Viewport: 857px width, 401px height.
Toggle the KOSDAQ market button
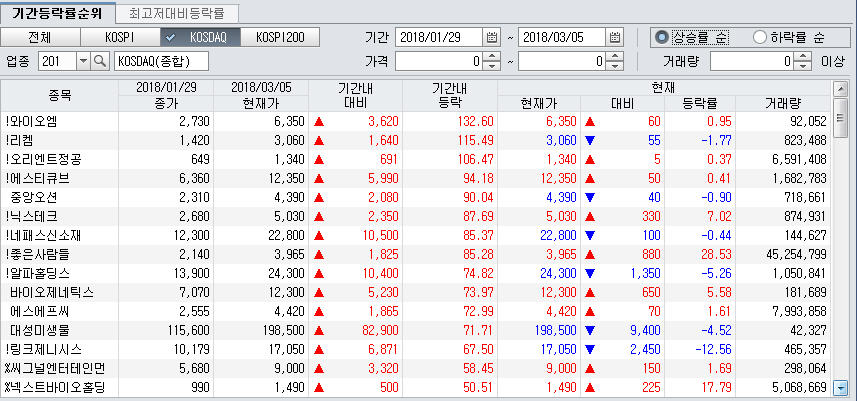click(200, 37)
